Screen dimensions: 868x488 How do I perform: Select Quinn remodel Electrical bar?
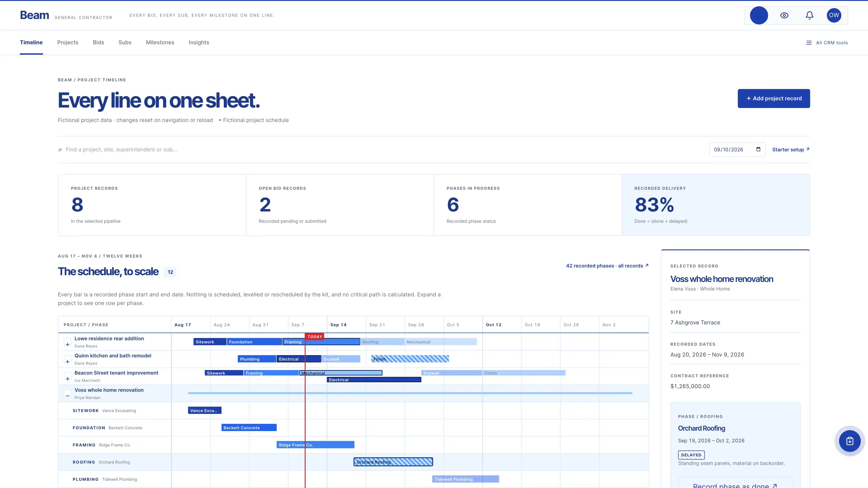(x=299, y=359)
